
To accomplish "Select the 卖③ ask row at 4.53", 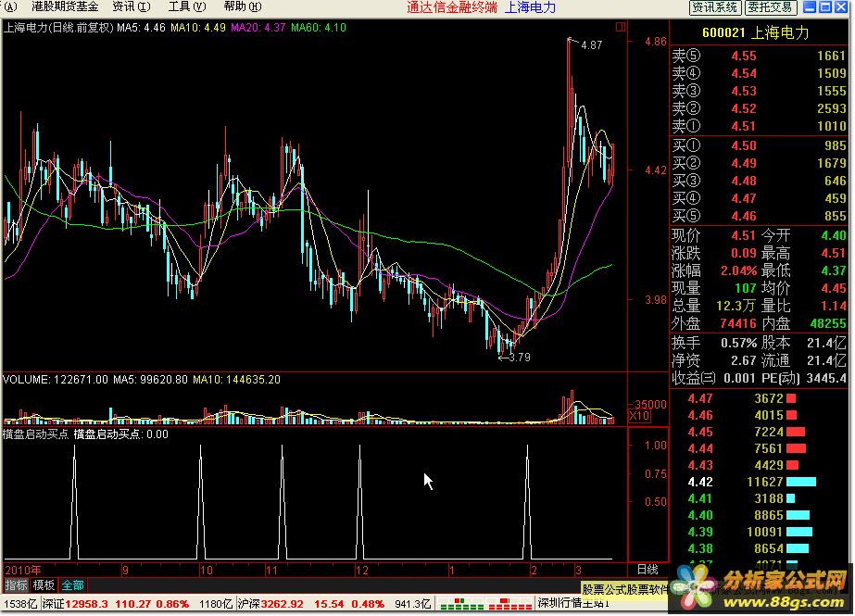I will (x=759, y=91).
